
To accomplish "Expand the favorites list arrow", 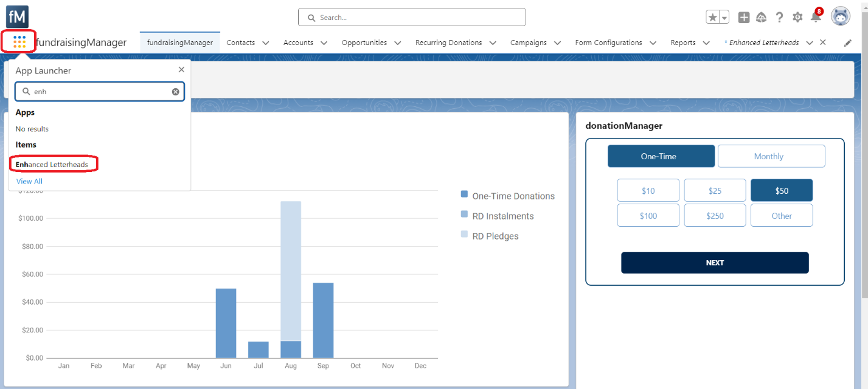I will pos(724,18).
